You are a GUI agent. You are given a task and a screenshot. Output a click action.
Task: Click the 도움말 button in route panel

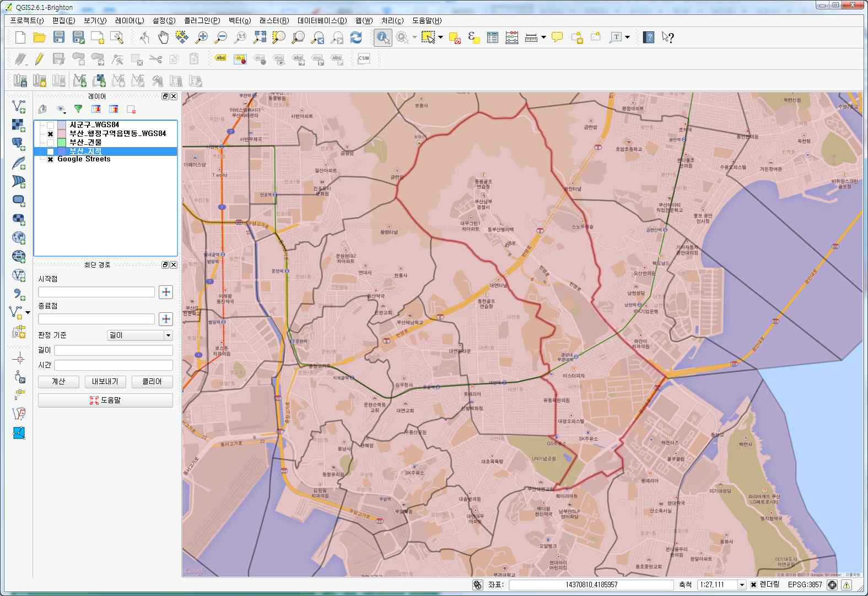point(105,400)
